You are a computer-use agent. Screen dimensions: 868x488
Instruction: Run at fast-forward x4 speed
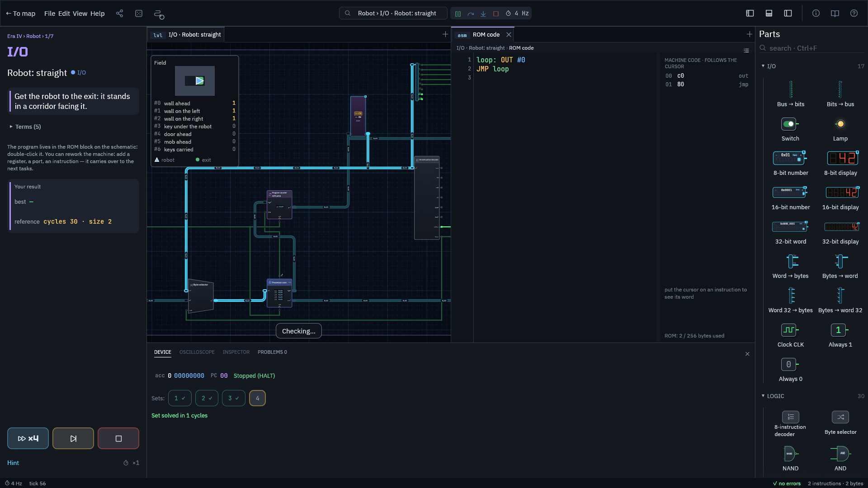(x=28, y=438)
